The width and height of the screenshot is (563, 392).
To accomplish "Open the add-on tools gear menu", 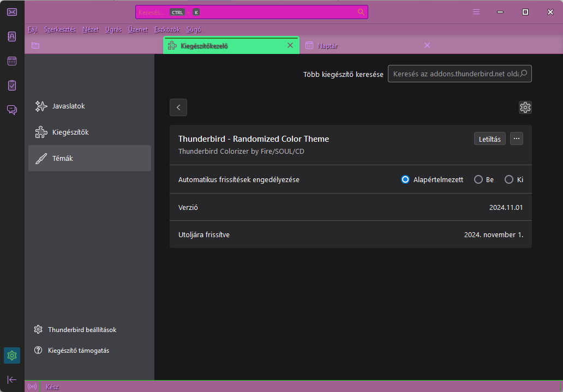I will [x=525, y=107].
